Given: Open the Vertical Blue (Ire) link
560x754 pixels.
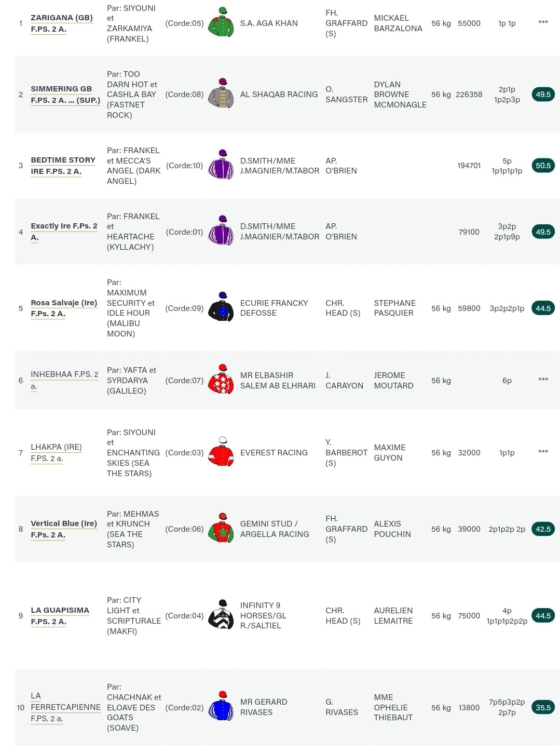Looking at the screenshot, I should pyautogui.click(x=64, y=523).
